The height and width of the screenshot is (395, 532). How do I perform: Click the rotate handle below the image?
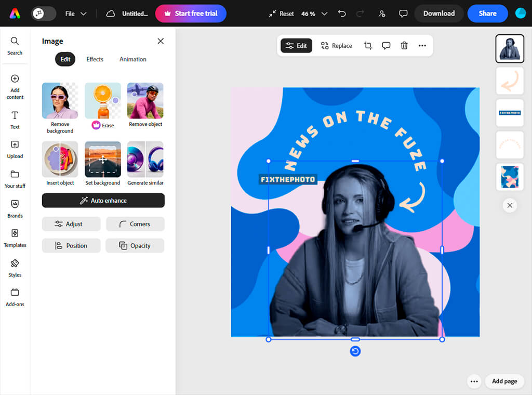coord(355,351)
